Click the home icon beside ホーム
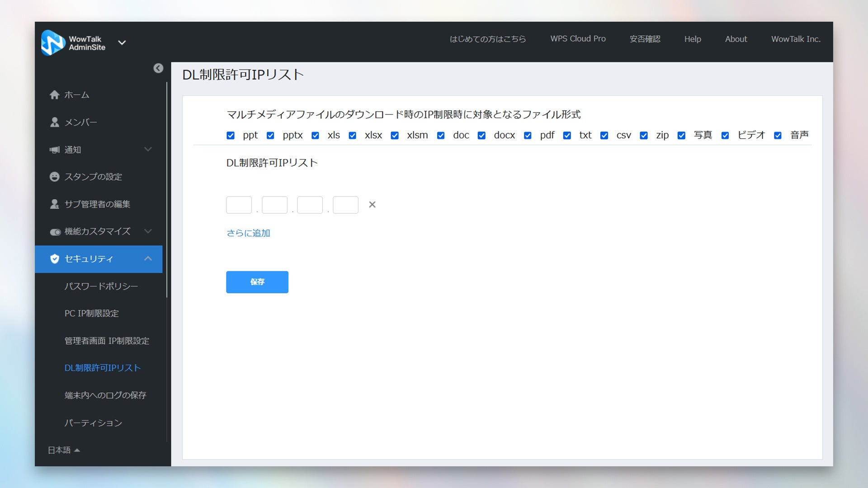This screenshot has height=488, width=868. [55, 95]
